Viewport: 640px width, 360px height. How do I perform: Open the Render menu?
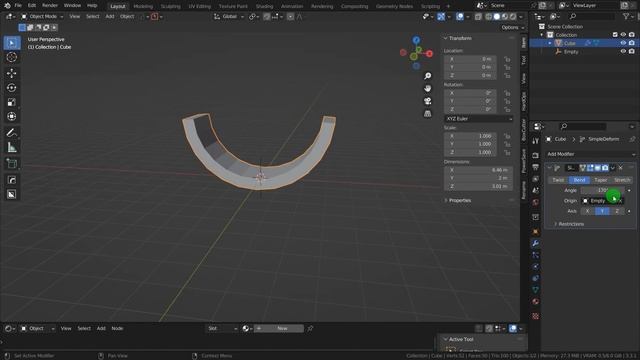[x=50, y=6]
